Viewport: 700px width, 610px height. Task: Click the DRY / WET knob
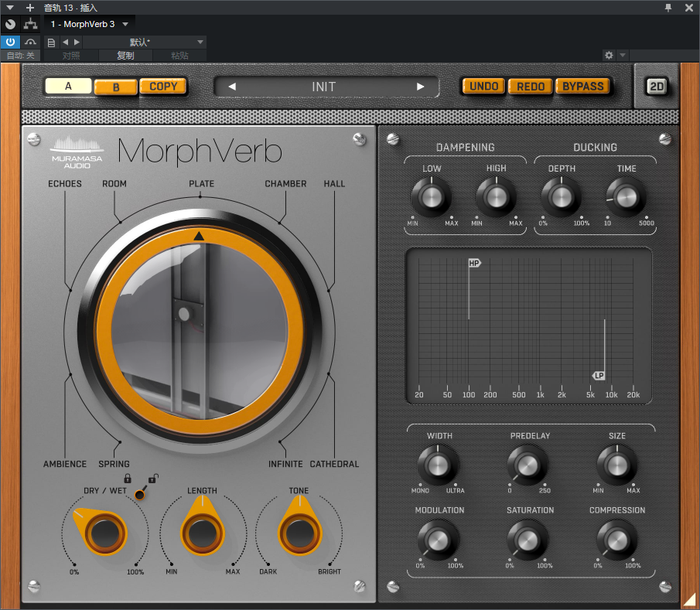coord(104,533)
